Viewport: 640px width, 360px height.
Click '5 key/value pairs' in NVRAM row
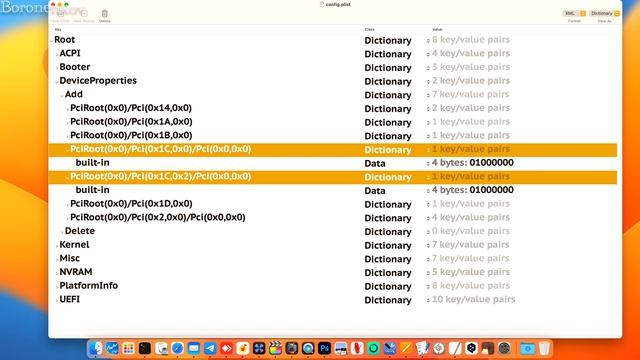tap(471, 272)
